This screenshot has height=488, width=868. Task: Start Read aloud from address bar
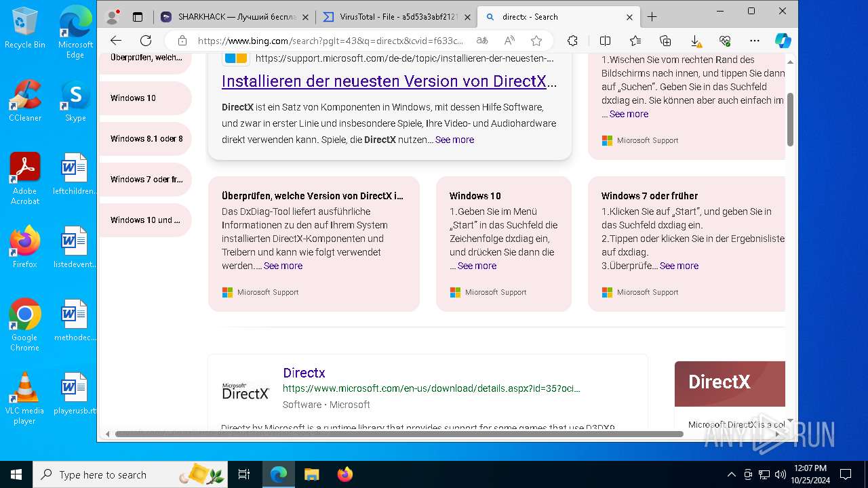point(509,41)
